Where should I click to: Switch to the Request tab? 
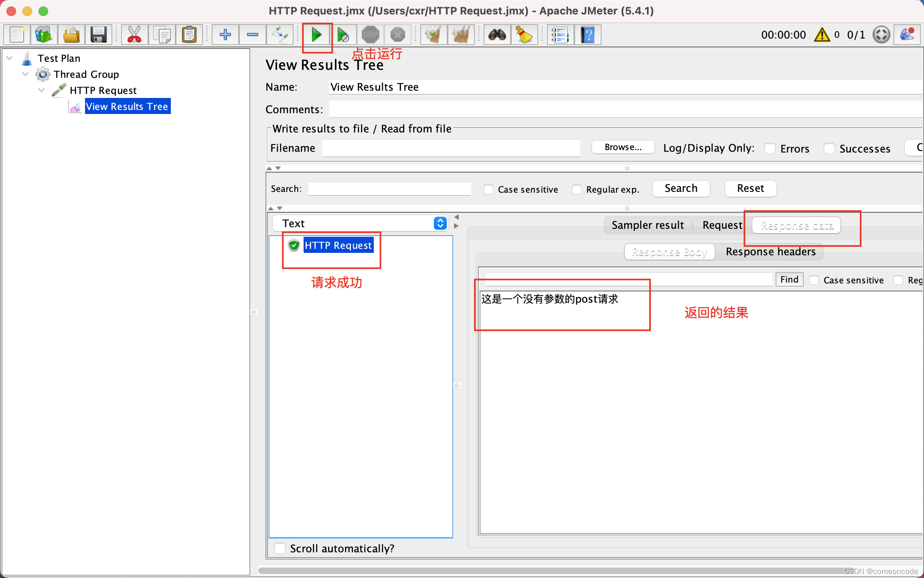[x=722, y=225]
